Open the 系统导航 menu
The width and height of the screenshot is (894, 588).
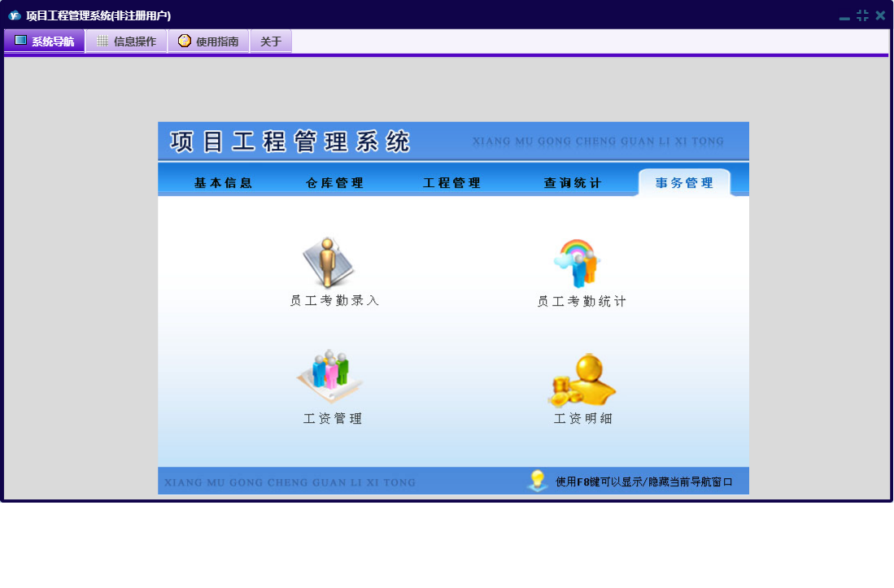click(45, 41)
